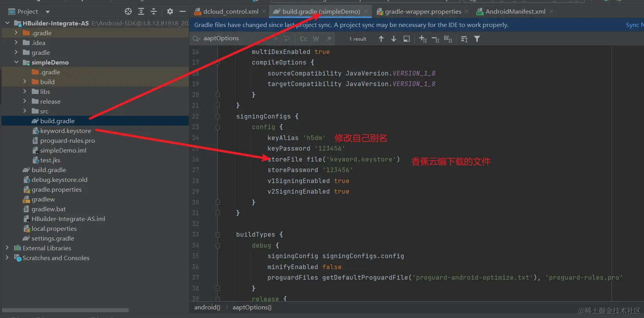Switch to the AndroidManifest.xml tab
The image size is (644, 318).
pos(515,12)
